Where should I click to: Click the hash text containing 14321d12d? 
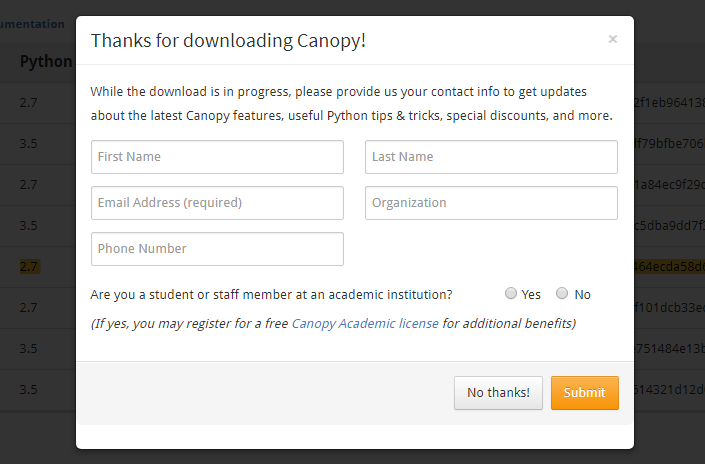[669, 389]
